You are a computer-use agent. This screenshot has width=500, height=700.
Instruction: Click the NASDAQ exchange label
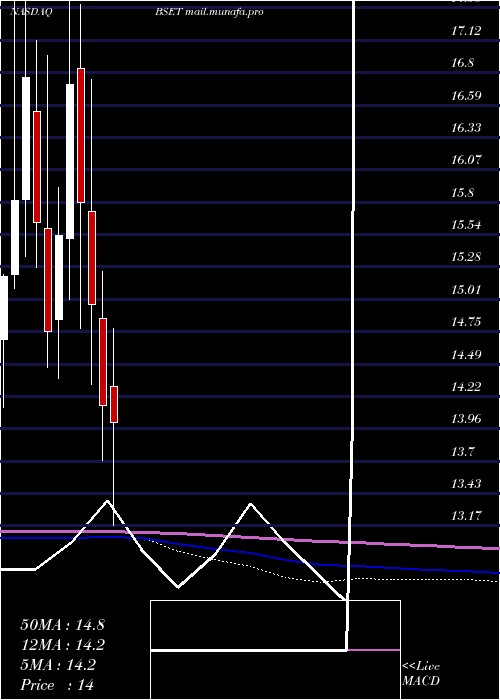coord(31,12)
